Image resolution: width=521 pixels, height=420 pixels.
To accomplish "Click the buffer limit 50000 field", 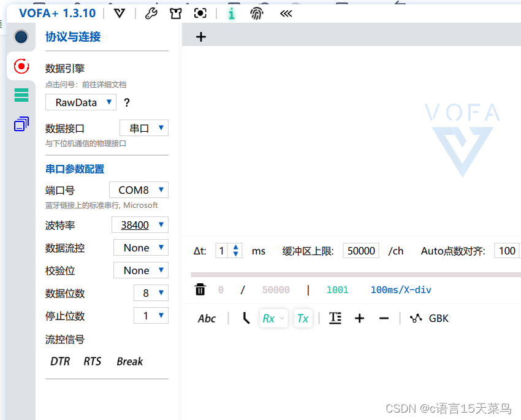I will pos(361,251).
